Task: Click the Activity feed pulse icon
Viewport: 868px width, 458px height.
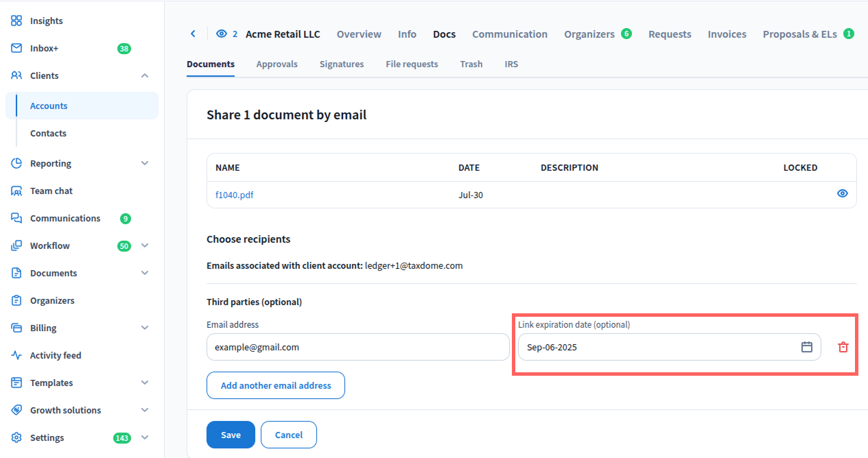Action: click(16, 355)
